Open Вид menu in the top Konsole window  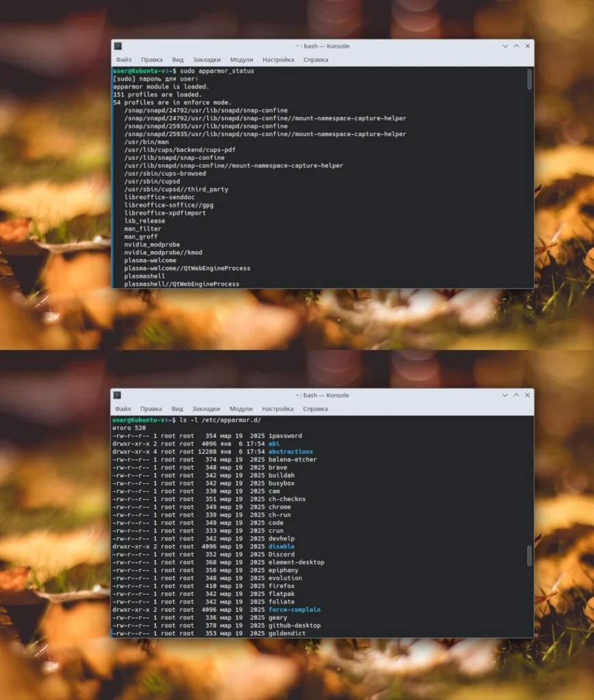click(x=178, y=59)
